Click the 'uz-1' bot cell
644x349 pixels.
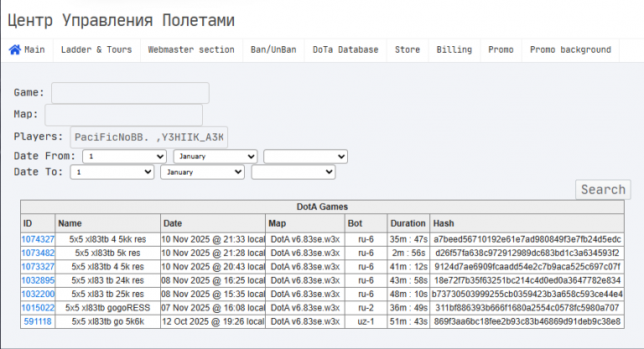[x=366, y=321]
